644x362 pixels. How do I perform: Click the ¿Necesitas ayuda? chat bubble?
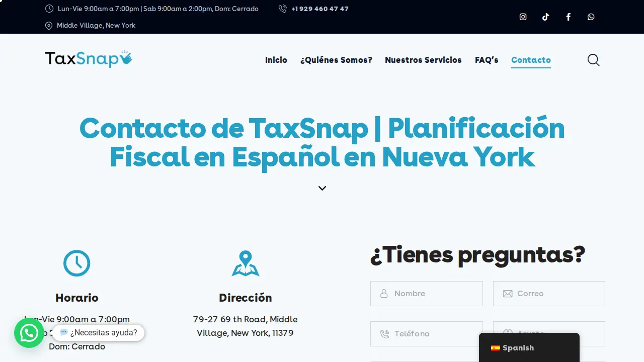[99, 332]
